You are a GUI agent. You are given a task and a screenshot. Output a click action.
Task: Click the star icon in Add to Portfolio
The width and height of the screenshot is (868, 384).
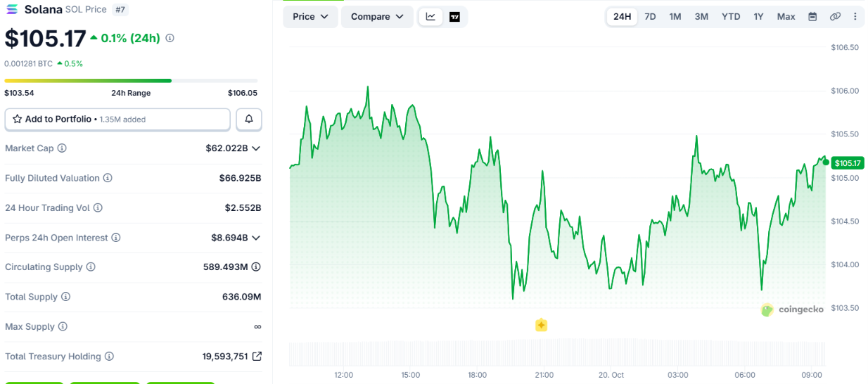click(17, 120)
